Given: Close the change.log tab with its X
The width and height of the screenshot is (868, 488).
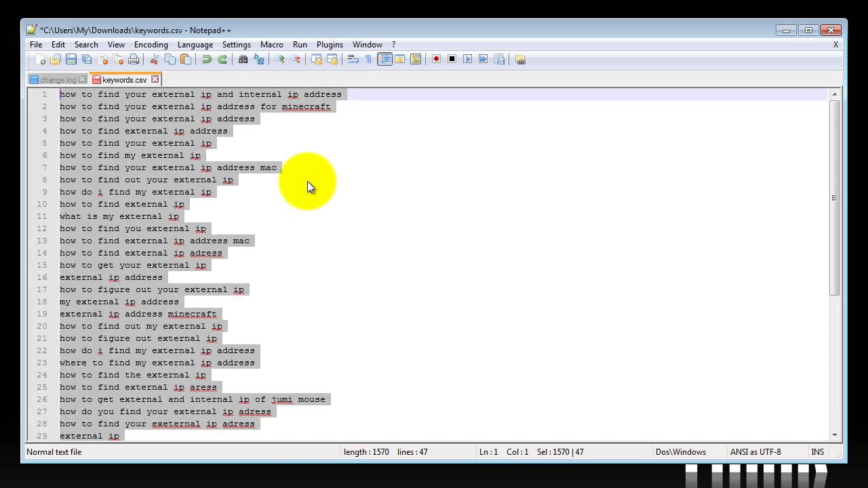Looking at the screenshot, I should click(83, 80).
